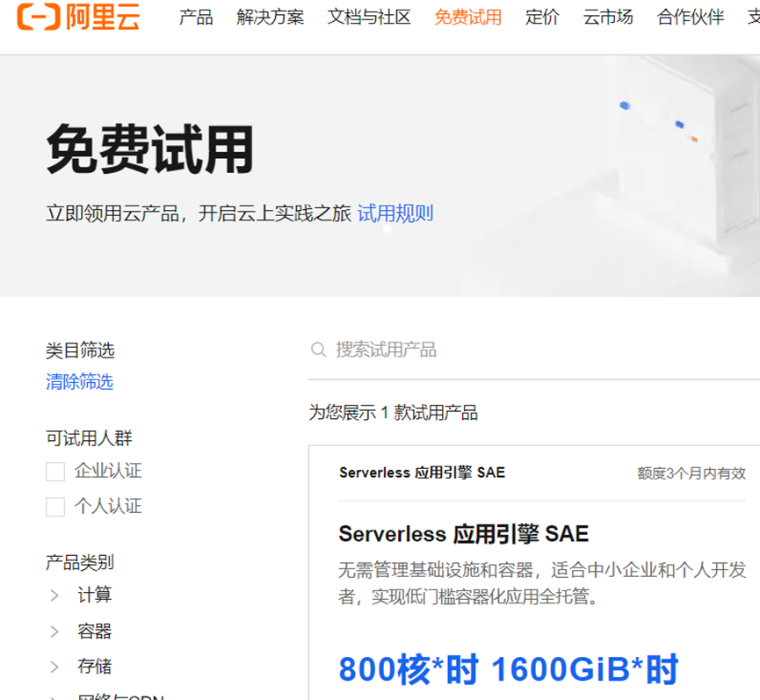Click the 无需管理基础设施和容器 description text
Screen dimensions: 760x700
pos(542,583)
